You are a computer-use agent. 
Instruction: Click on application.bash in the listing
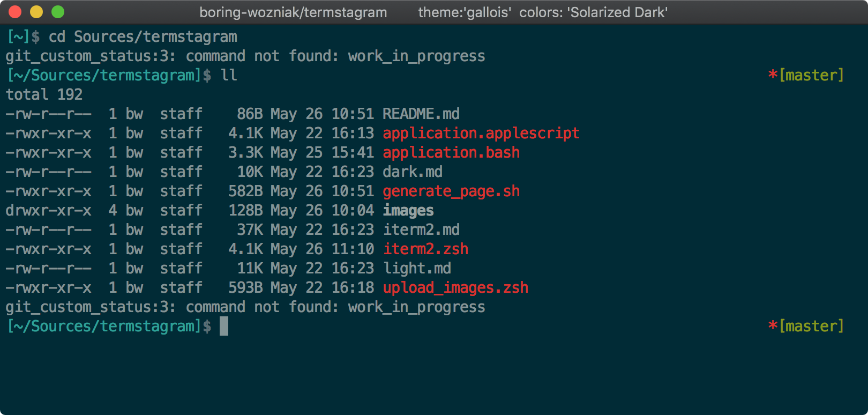click(451, 152)
